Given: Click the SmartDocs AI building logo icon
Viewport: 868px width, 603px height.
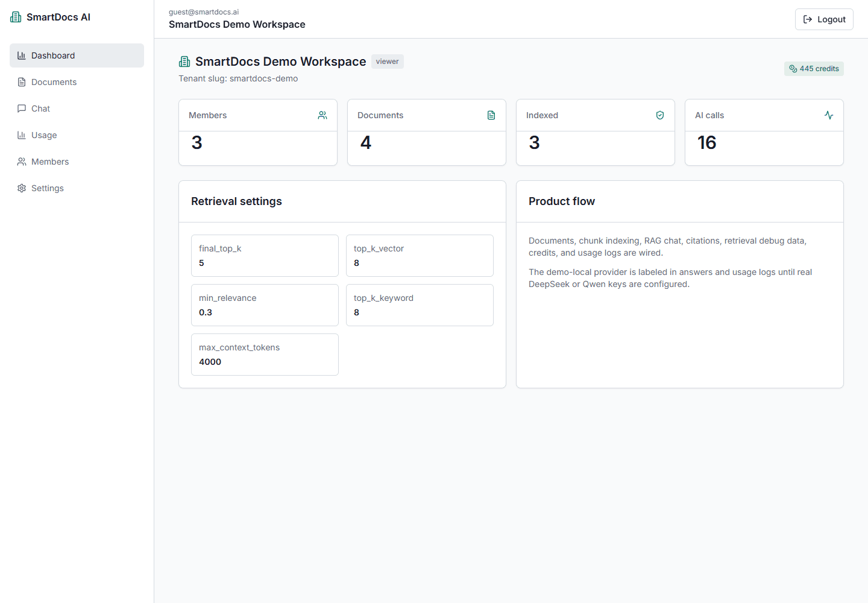Looking at the screenshot, I should pos(16,17).
